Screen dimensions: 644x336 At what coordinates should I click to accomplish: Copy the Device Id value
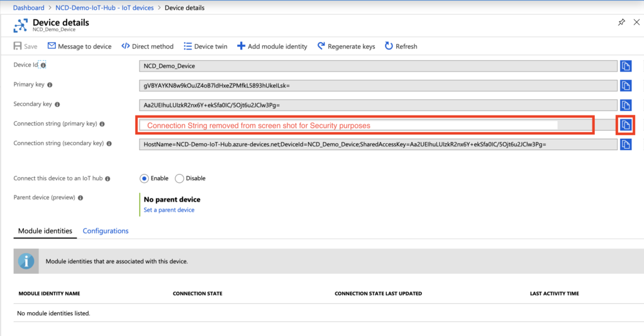coord(626,66)
